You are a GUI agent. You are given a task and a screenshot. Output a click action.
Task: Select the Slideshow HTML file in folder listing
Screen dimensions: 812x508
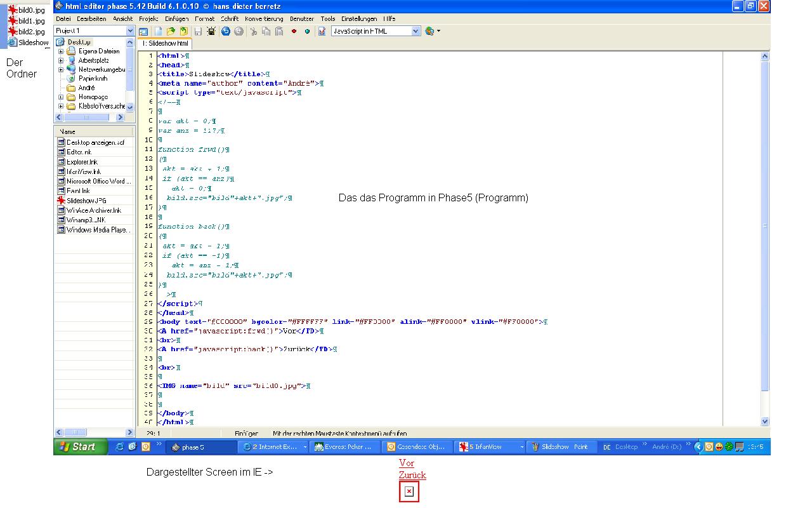pyautogui.click(x=29, y=43)
